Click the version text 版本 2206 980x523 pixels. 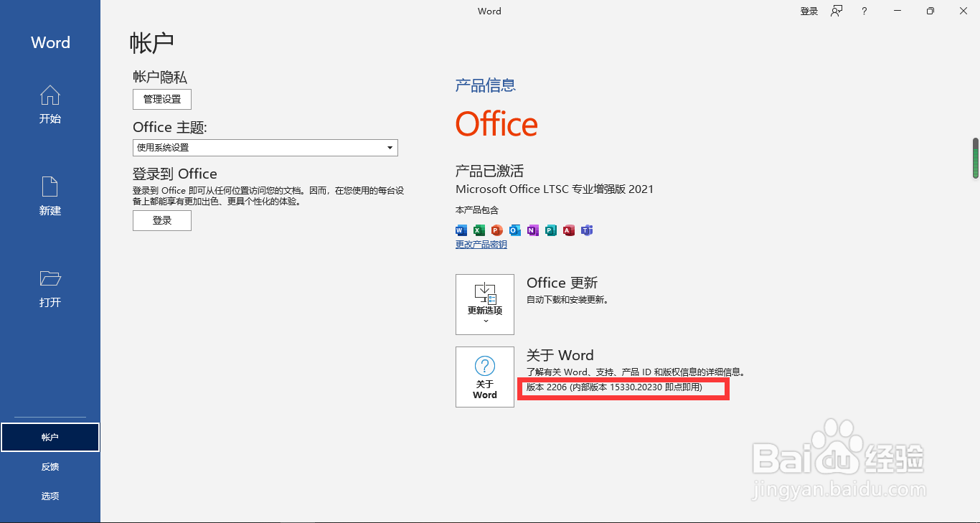pos(614,387)
